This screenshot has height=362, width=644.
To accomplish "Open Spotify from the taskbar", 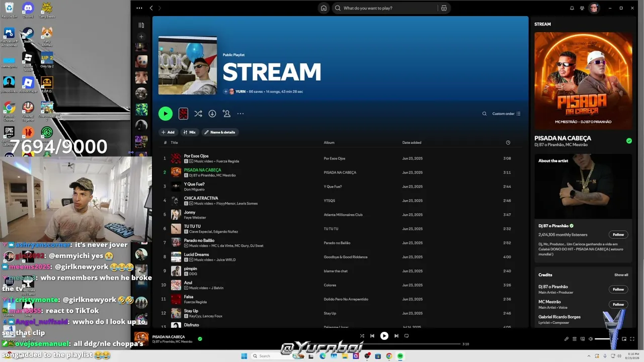I will pos(400,356).
